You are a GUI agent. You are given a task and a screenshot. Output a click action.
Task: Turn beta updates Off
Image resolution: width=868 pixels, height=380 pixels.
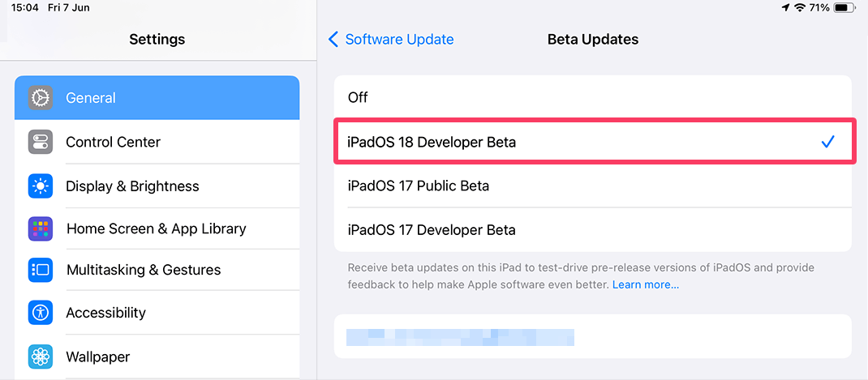592,98
